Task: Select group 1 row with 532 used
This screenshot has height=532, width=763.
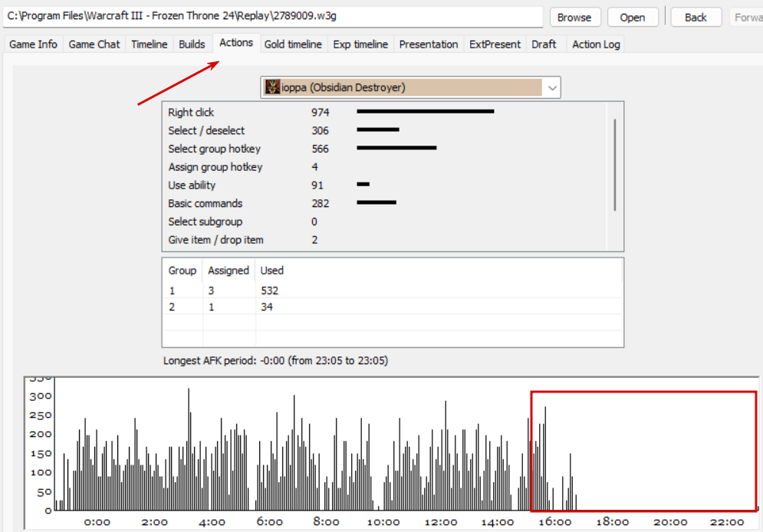Action: [393, 291]
